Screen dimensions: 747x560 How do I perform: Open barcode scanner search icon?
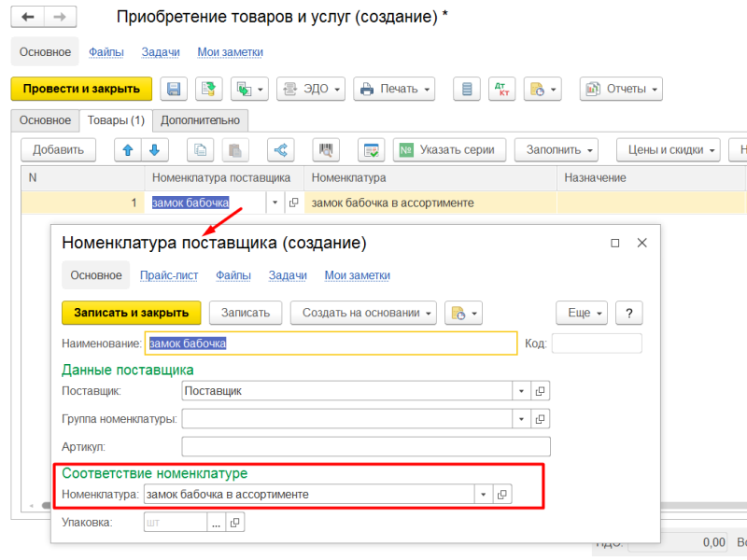(x=326, y=150)
